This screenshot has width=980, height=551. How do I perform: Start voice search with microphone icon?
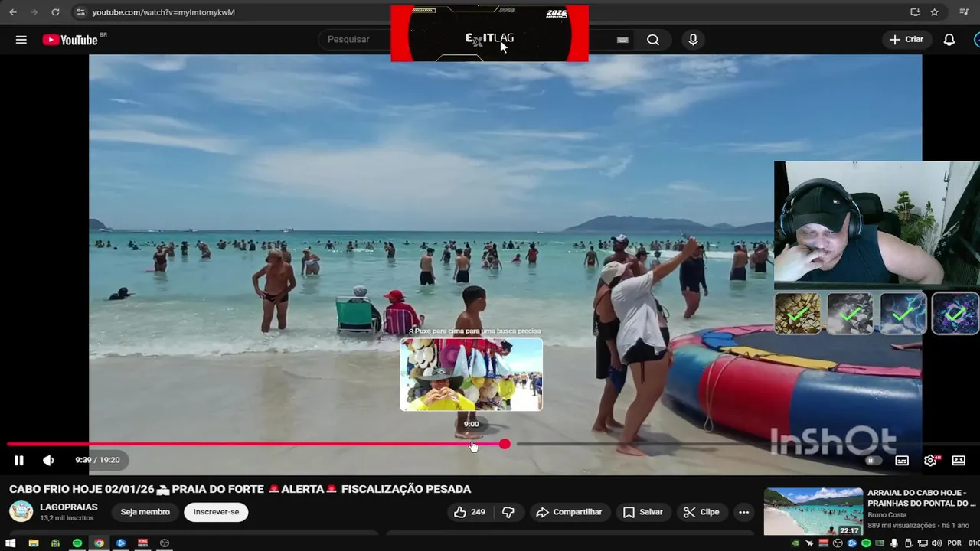(x=693, y=40)
